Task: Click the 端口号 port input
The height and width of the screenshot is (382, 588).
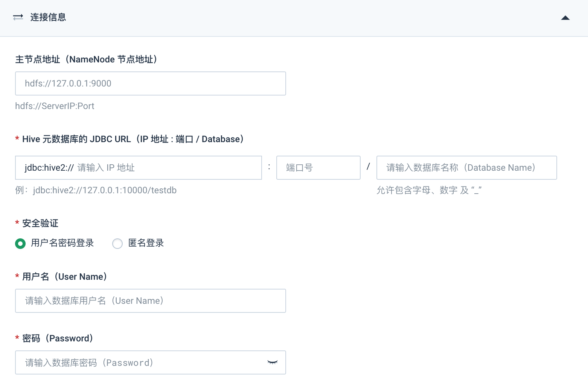Action: click(x=318, y=168)
